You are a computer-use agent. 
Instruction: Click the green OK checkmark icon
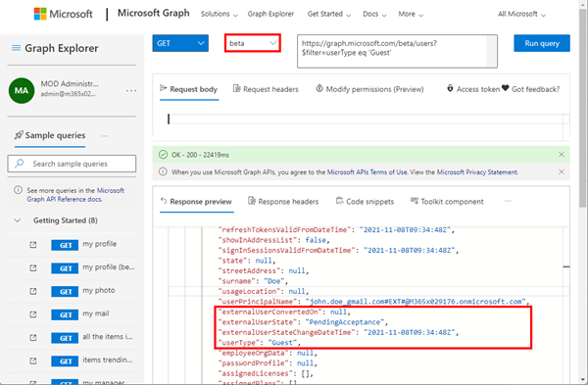[x=163, y=155]
